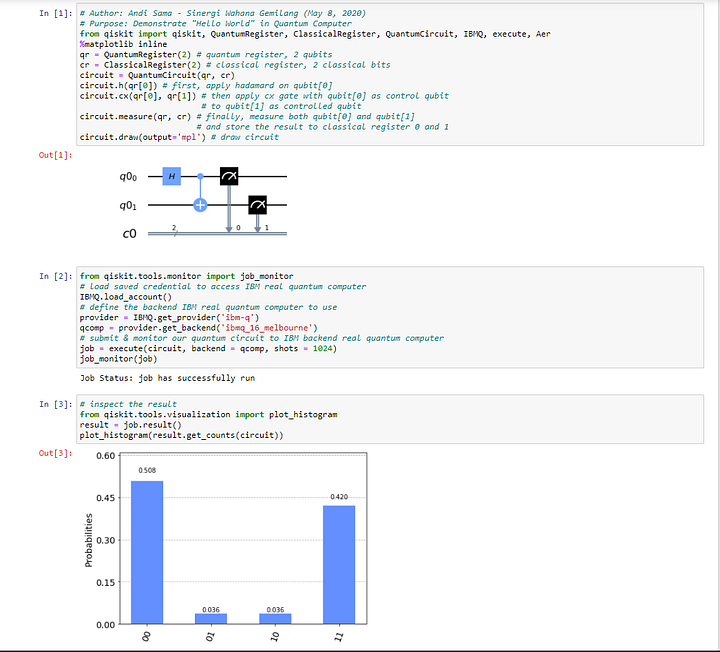720x652 pixels.
Task: Click the first code cell input area
Action: click(x=390, y=75)
